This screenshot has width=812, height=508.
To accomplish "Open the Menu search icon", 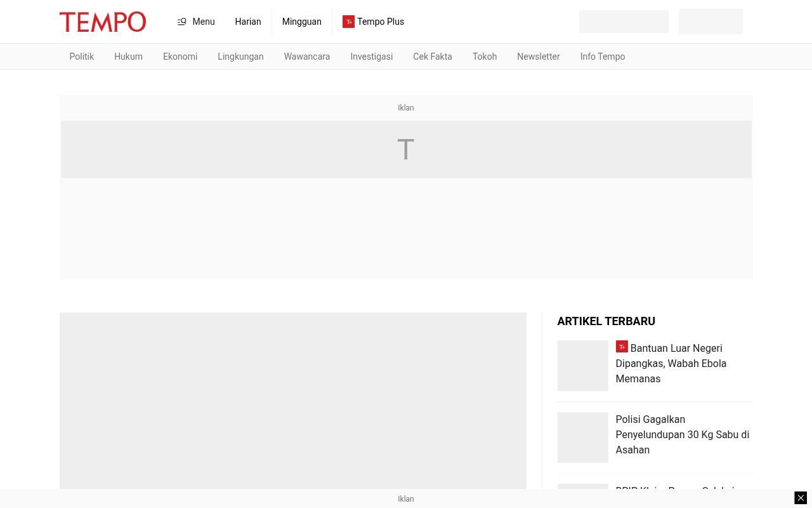I will 182,22.
